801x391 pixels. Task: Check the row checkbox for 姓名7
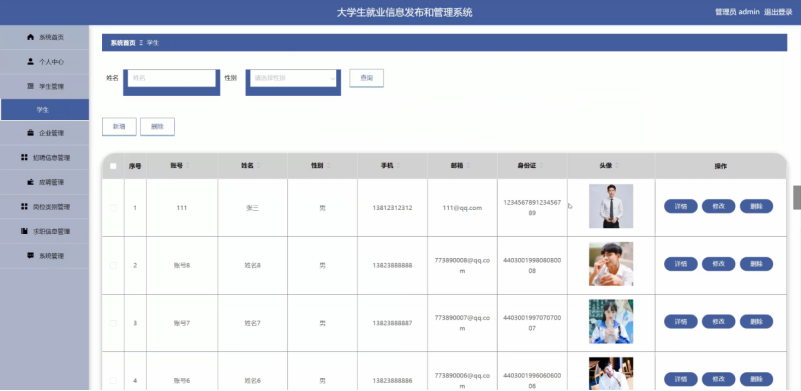click(113, 323)
